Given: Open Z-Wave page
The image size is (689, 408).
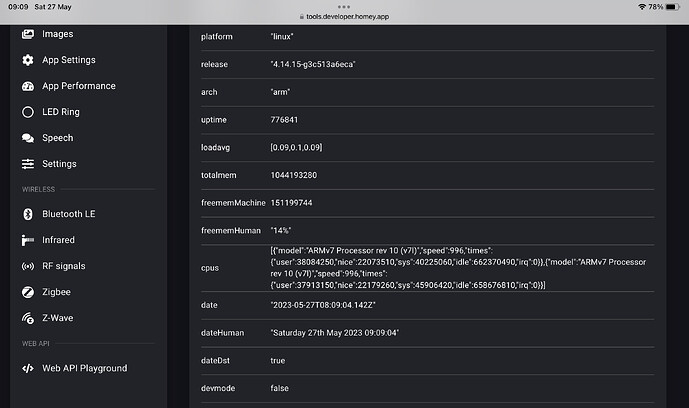Looking at the screenshot, I should click(x=58, y=318).
